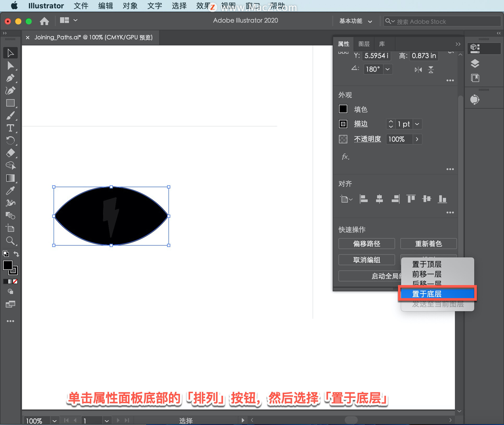Toggle the change screen mode button
Screen dimensions: 504x425
10,304
